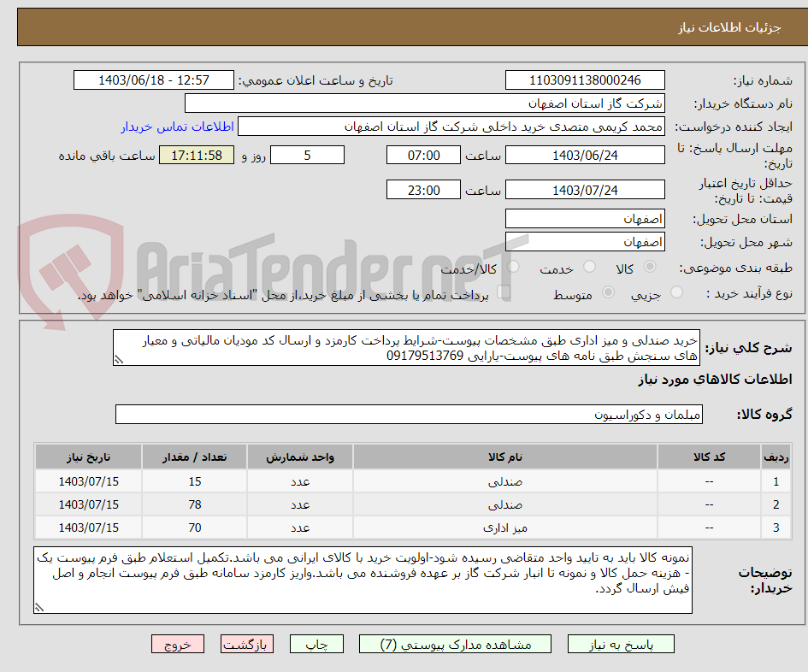Click میز اداری in row 3
808x672 pixels.
click(x=505, y=528)
